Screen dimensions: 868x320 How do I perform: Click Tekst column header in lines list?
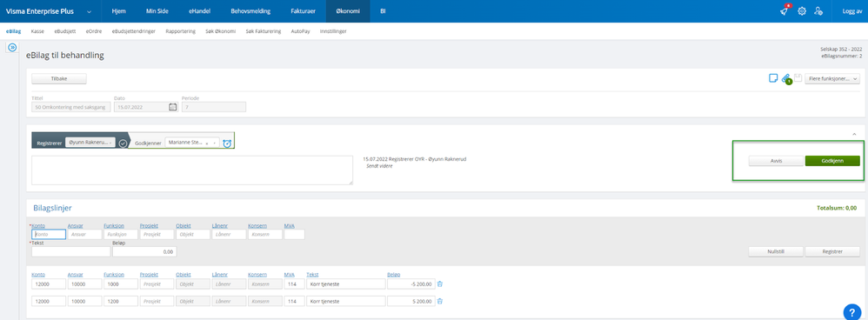pos(312,275)
